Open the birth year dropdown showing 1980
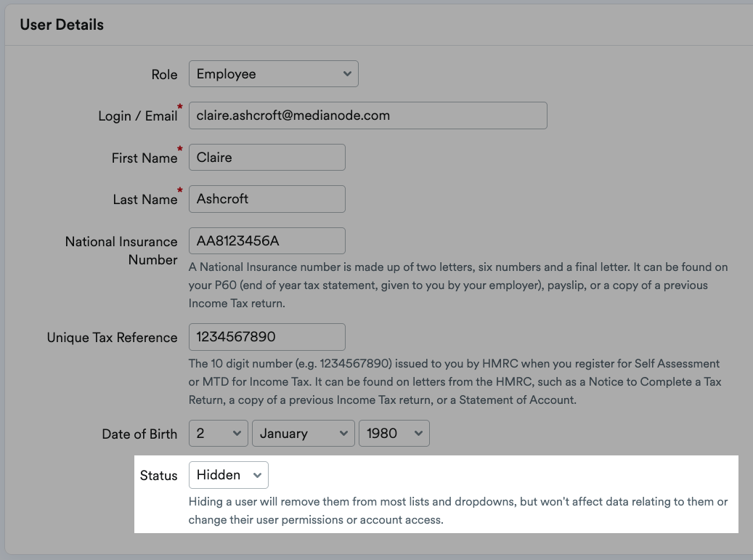 [x=394, y=433]
